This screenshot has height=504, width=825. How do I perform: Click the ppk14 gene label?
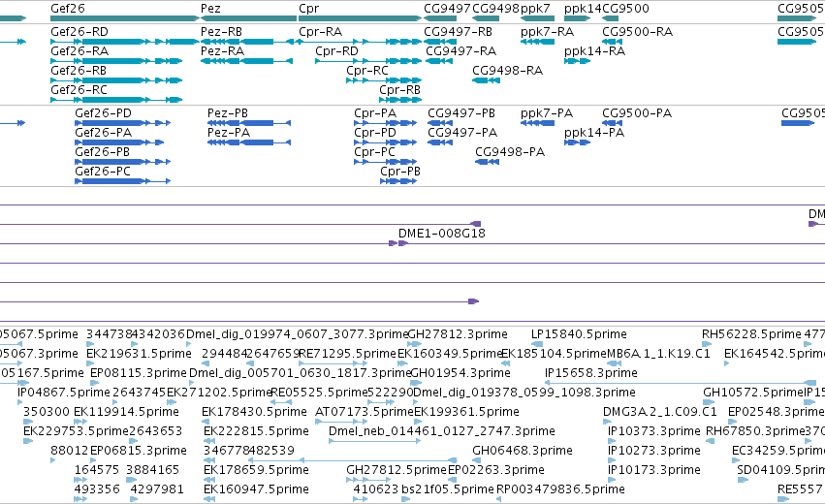pyautogui.click(x=583, y=9)
